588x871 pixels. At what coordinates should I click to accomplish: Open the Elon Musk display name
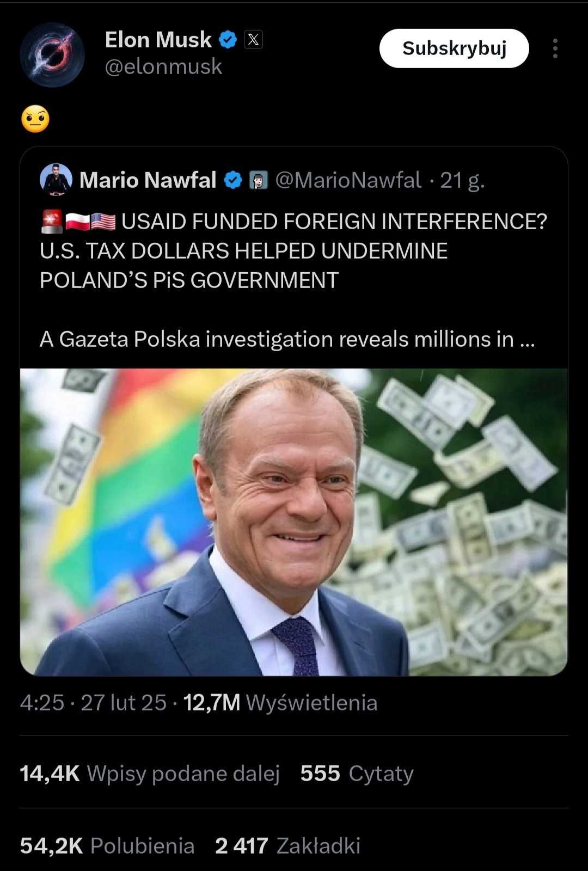[x=158, y=40]
